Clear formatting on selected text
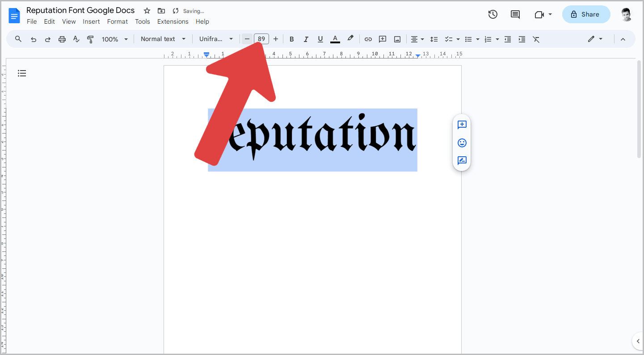Screen dimensions: 644x355 [536, 39]
